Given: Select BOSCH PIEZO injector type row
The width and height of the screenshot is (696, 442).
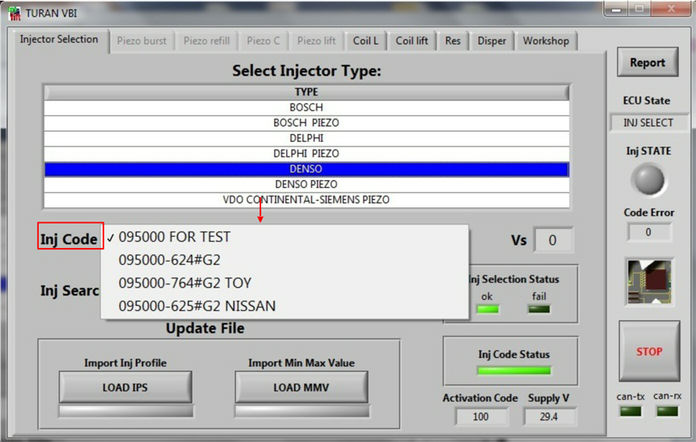Looking at the screenshot, I should tap(306, 122).
